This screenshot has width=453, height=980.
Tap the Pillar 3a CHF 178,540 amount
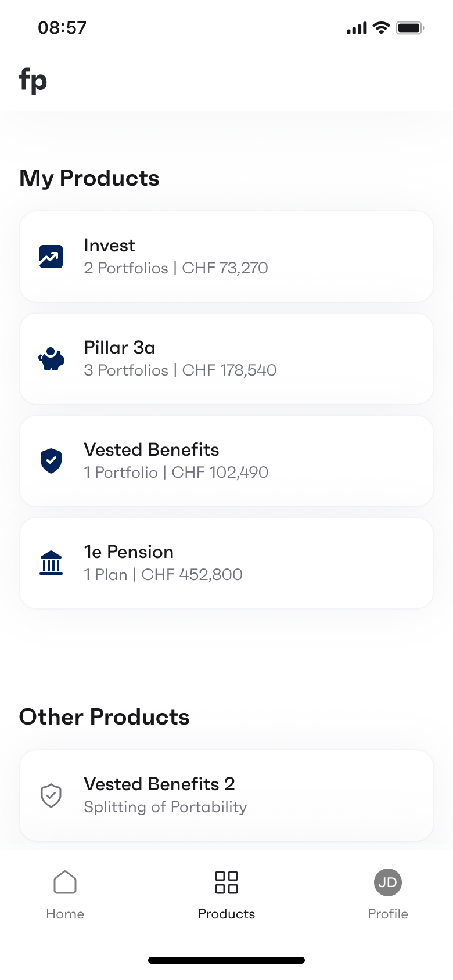click(229, 370)
